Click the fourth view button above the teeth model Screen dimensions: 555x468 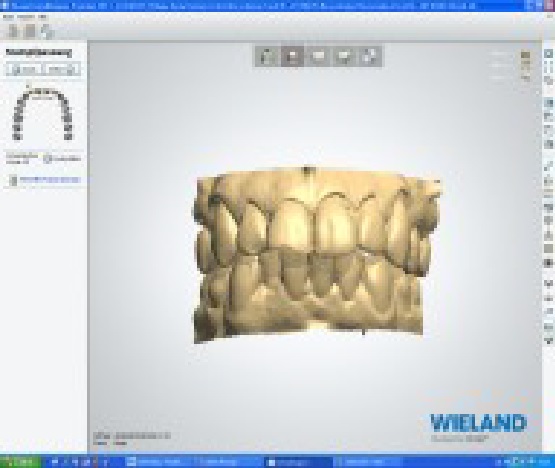coord(344,56)
